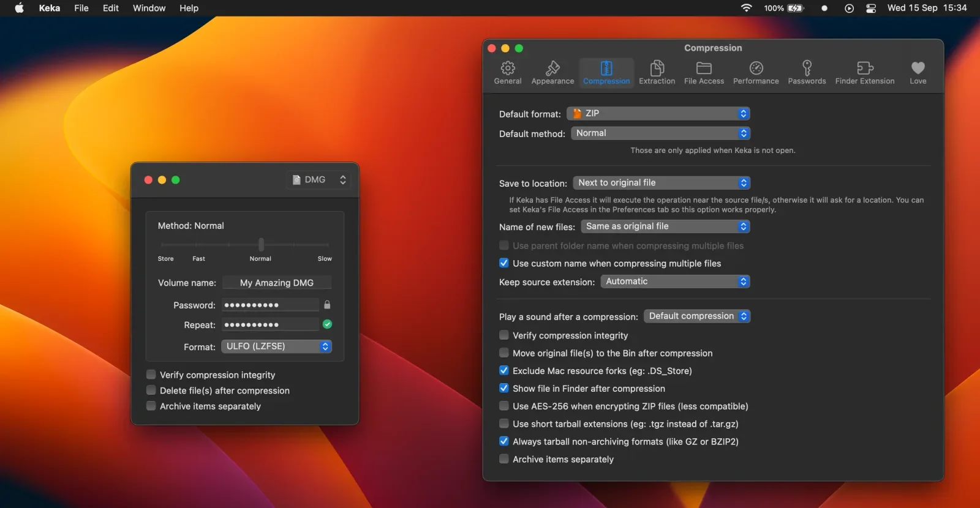Open the Name of new files dropdown

tap(665, 226)
